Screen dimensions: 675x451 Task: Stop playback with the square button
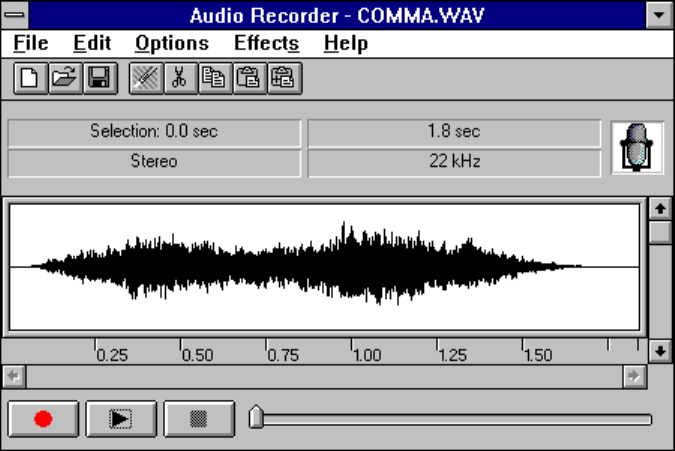click(x=199, y=419)
